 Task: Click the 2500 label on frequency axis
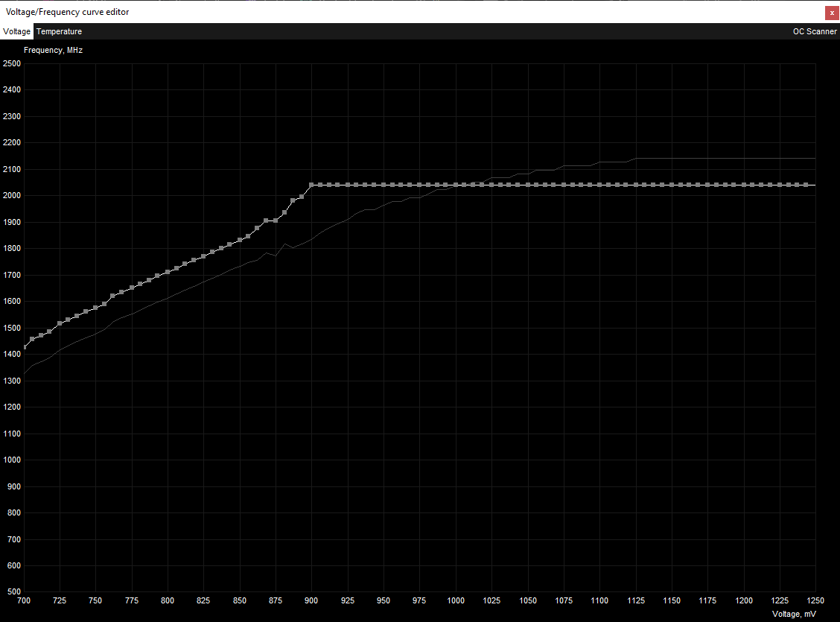pyautogui.click(x=12, y=64)
